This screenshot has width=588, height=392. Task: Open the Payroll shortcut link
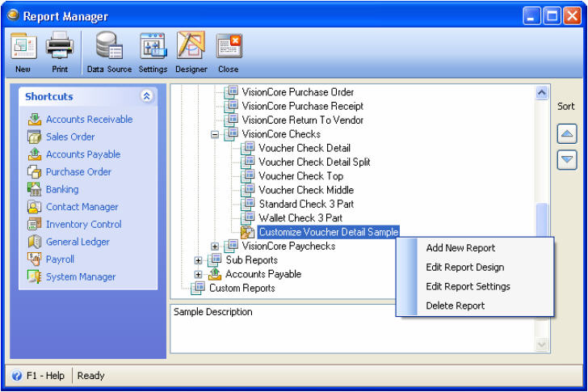pyautogui.click(x=60, y=259)
